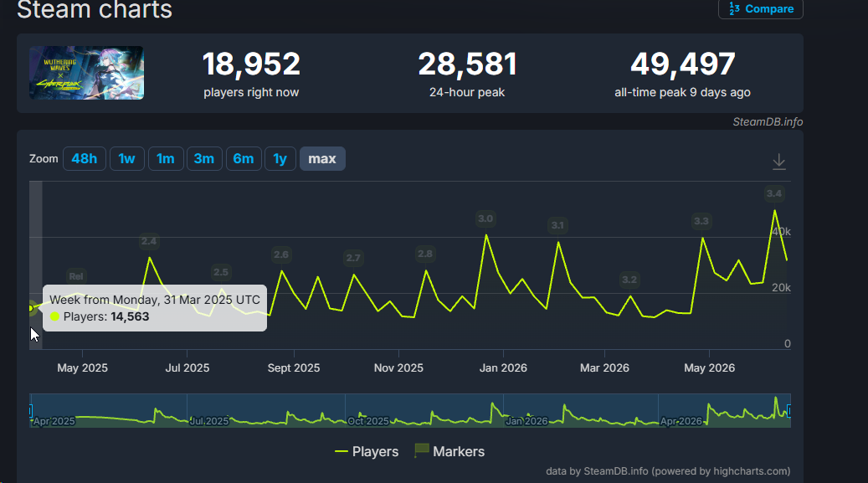This screenshot has height=483, width=868.
Task: Click the 2.8 version marker flag
Action: click(x=425, y=254)
